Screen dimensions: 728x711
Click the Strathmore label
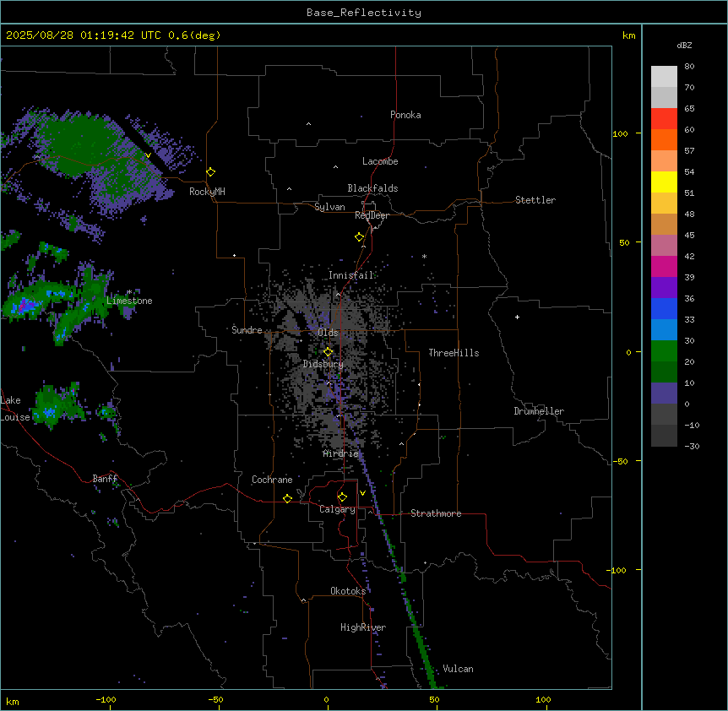tap(436, 513)
